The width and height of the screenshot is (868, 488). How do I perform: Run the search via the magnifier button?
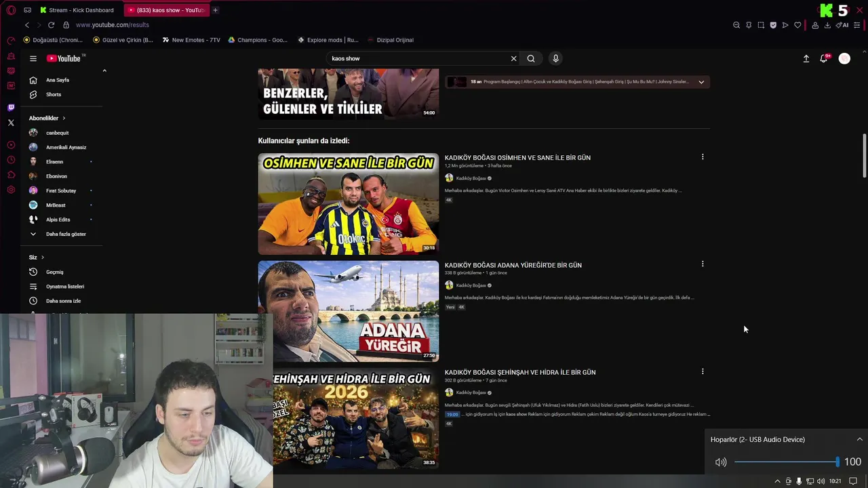[531, 58]
